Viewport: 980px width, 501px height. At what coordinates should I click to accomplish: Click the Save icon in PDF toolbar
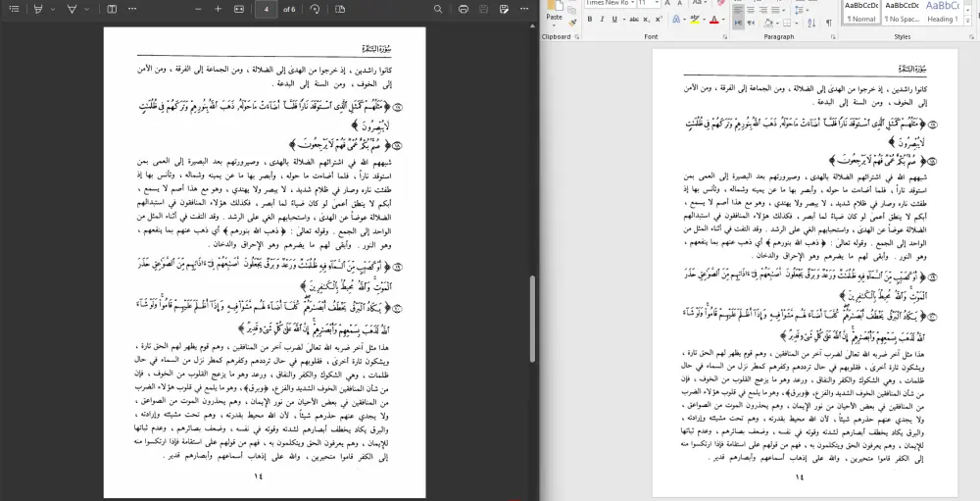pyautogui.click(x=484, y=10)
